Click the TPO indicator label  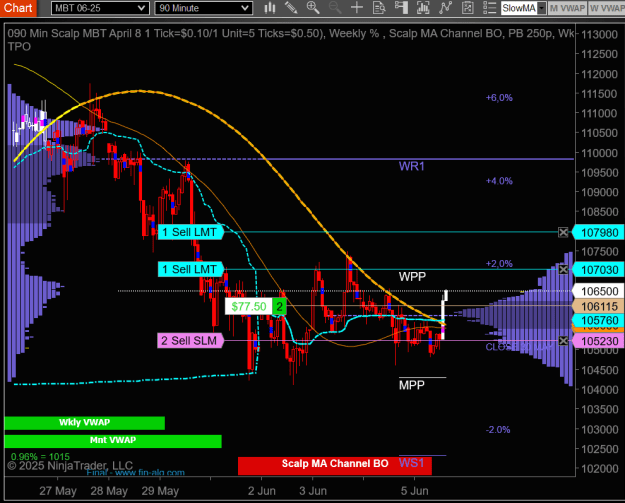[x=19, y=47]
